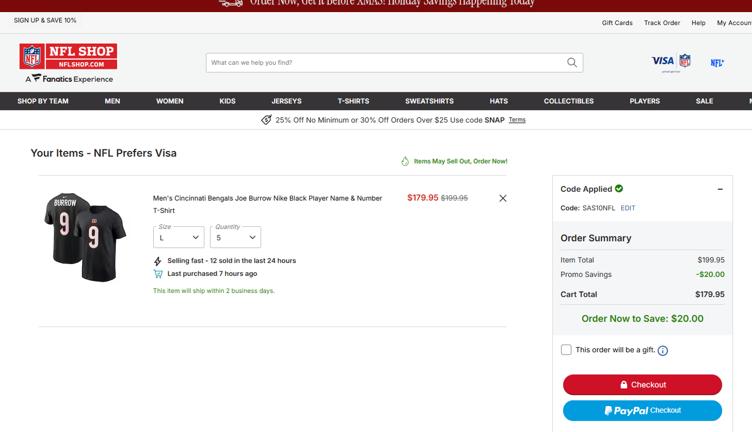Open Joe Burrow T-Shirt product title
Screen dimensions: 752x432
[x=267, y=204]
